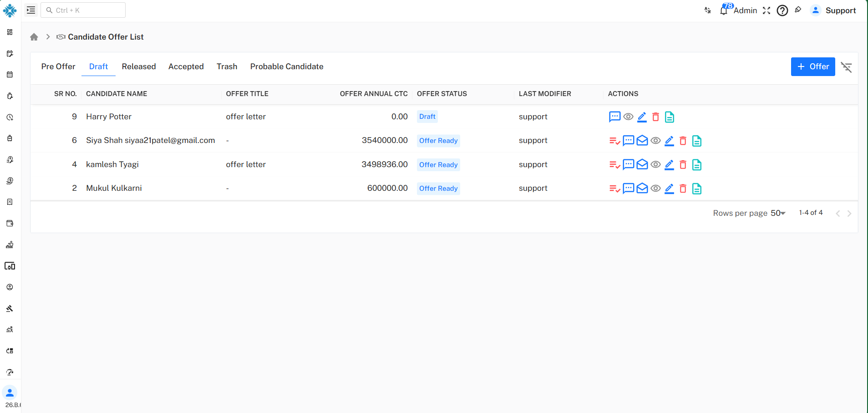Click the help question mark icon
Screen dimensions: 868x413
(782, 10)
